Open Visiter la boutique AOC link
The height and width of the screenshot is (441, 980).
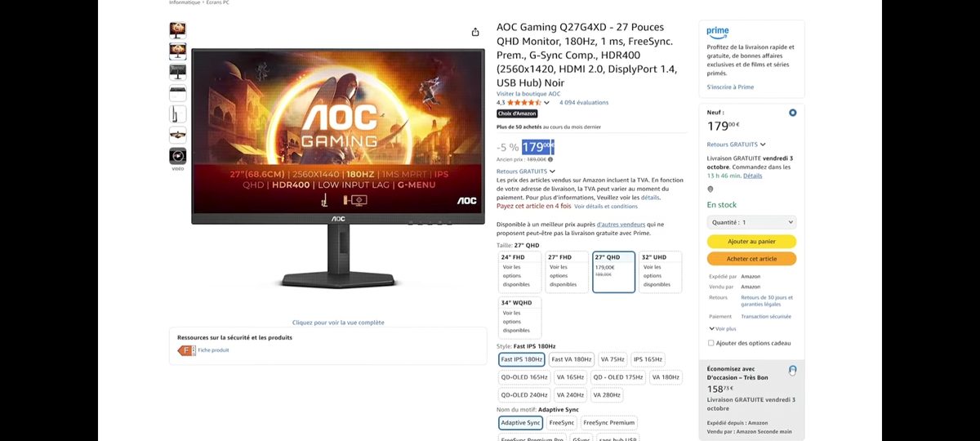click(528, 94)
